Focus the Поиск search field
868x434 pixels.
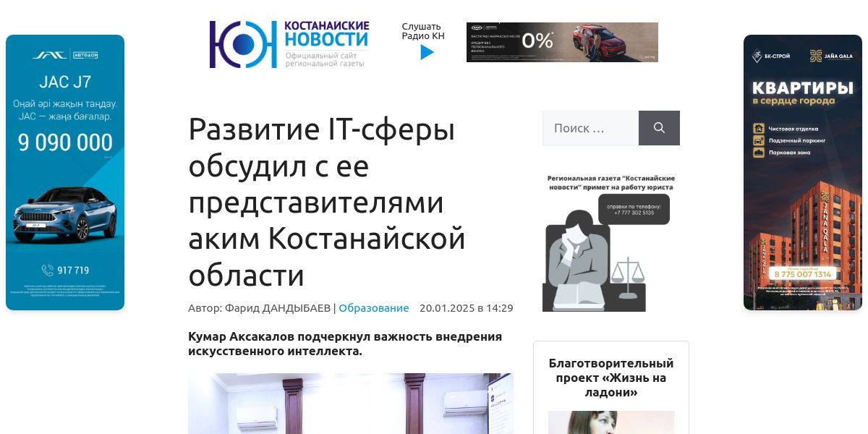tap(590, 128)
